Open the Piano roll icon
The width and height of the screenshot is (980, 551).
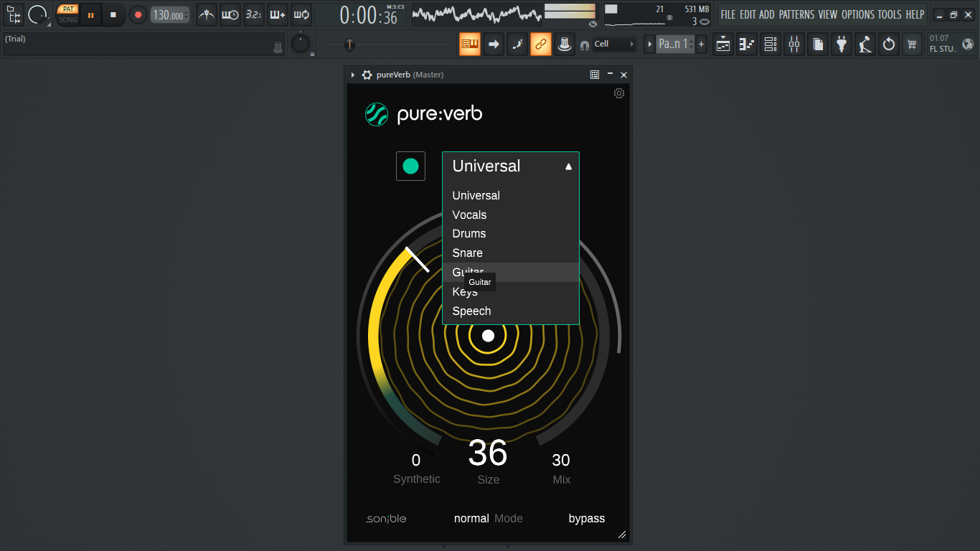(x=747, y=44)
